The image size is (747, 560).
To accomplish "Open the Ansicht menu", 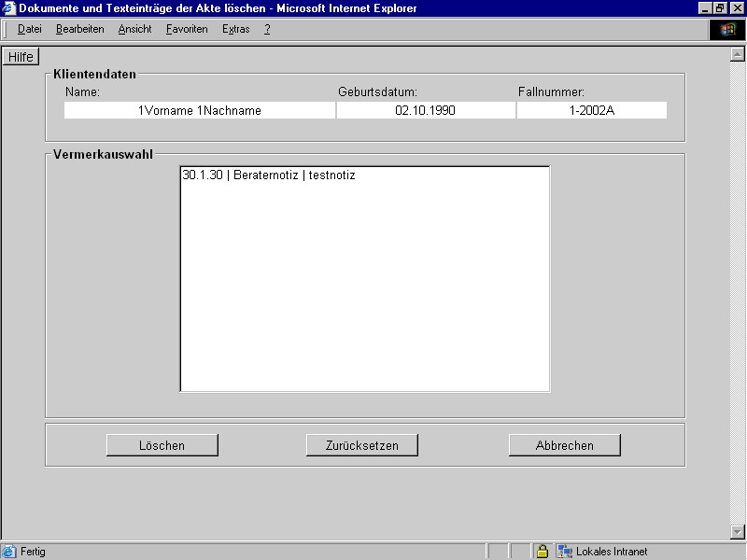I will click(x=134, y=29).
